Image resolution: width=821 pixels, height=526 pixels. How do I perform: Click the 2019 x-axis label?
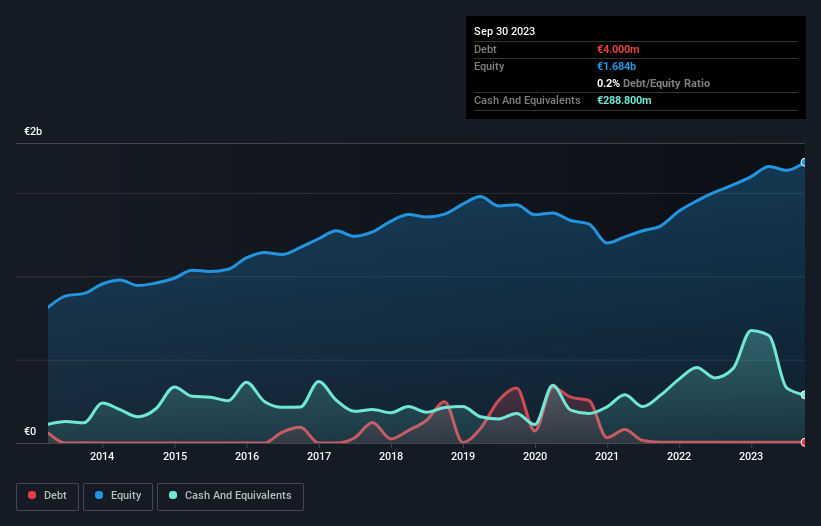463,457
